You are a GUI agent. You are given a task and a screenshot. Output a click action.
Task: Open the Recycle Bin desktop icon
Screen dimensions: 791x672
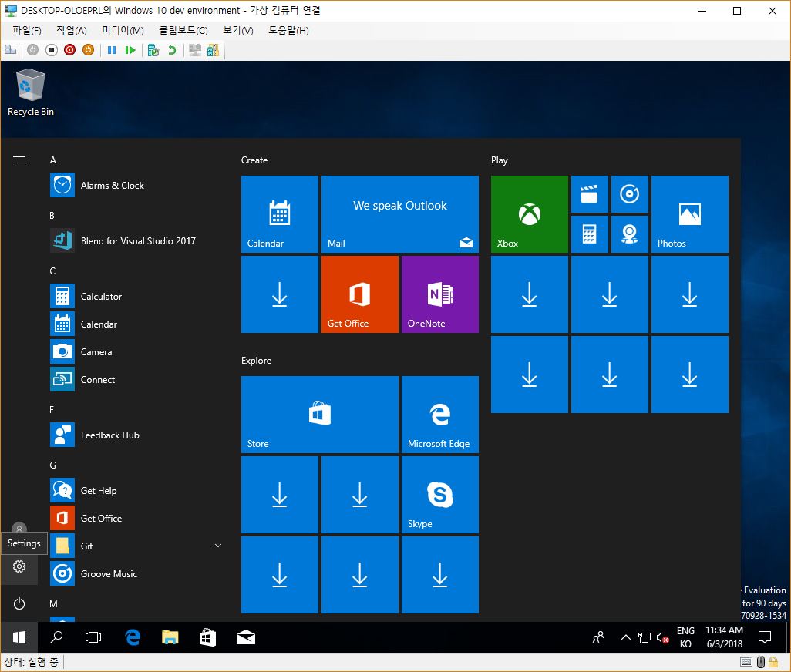pos(31,92)
